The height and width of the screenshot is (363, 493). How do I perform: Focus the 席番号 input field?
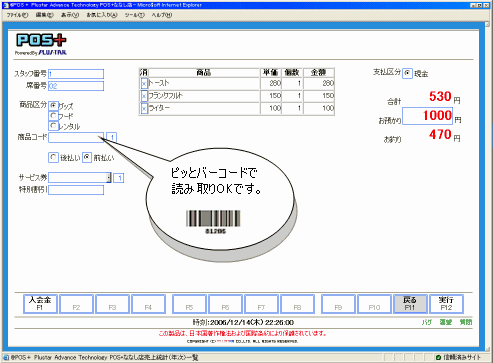click(x=76, y=86)
